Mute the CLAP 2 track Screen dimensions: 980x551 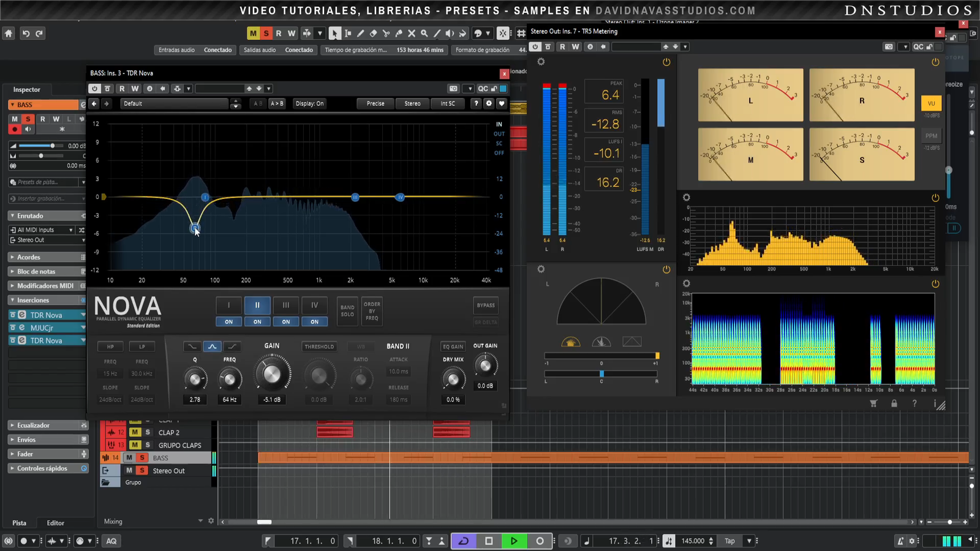135,432
